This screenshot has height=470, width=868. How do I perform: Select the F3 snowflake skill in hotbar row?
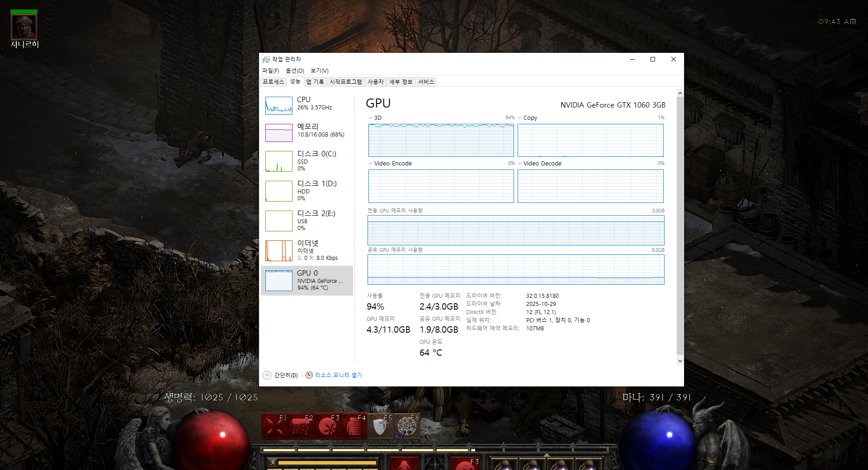click(327, 426)
